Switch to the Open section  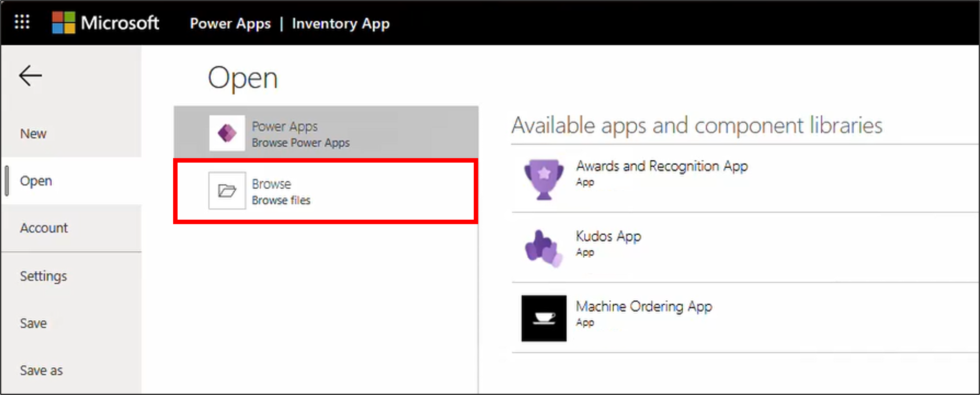(36, 181)
